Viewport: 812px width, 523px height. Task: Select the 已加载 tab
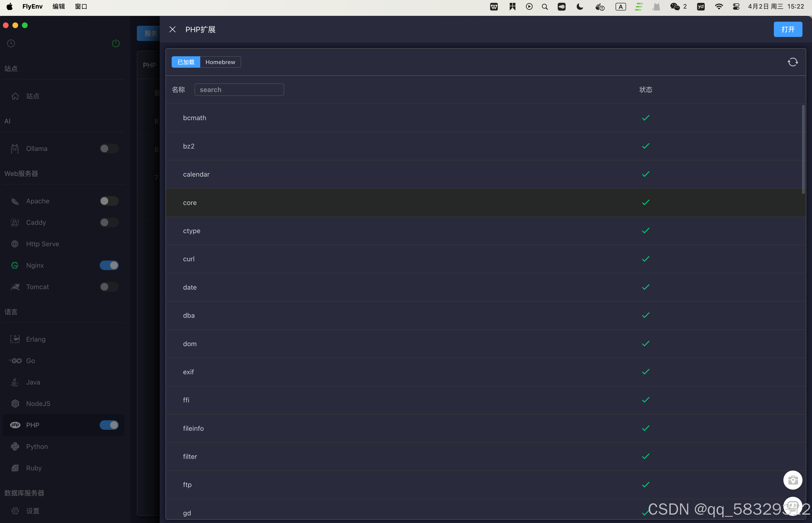click(x=186, y=62)
